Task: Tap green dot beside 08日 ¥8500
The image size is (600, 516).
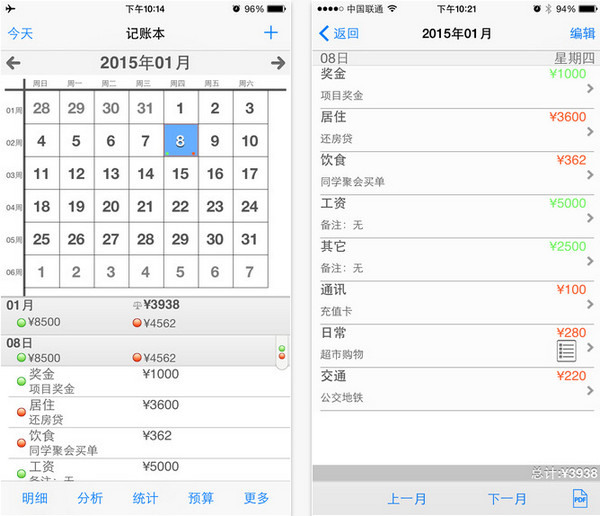Action: (21, 358)
